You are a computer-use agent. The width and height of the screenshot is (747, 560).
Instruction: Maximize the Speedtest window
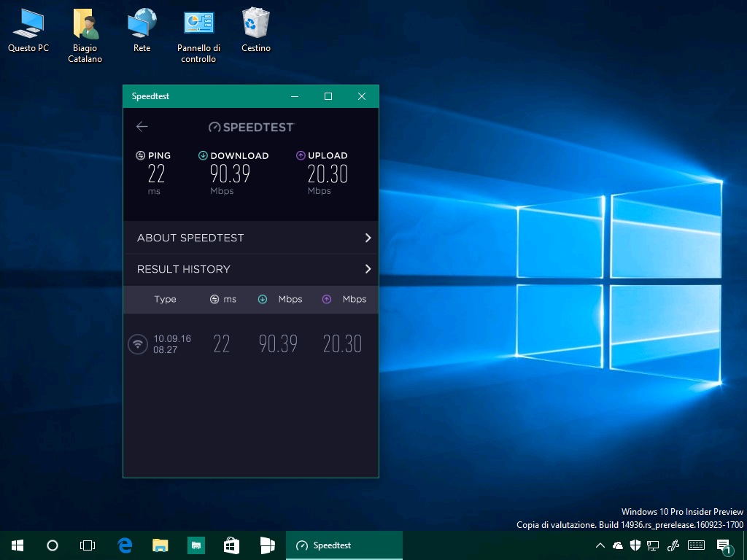[328, 96]
